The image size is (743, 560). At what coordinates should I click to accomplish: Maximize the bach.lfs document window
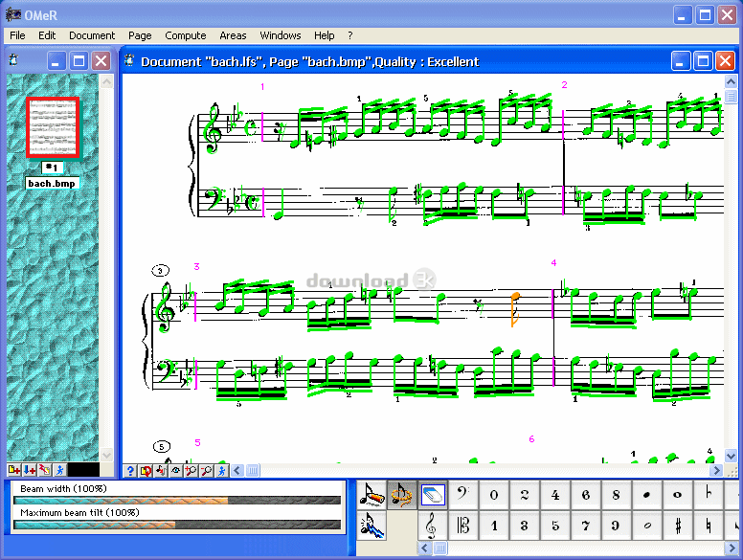703,61
